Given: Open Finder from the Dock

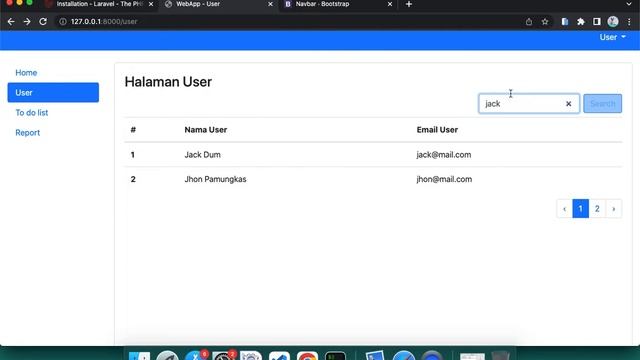Looking at the screenshot, I should tap(139, 356).
